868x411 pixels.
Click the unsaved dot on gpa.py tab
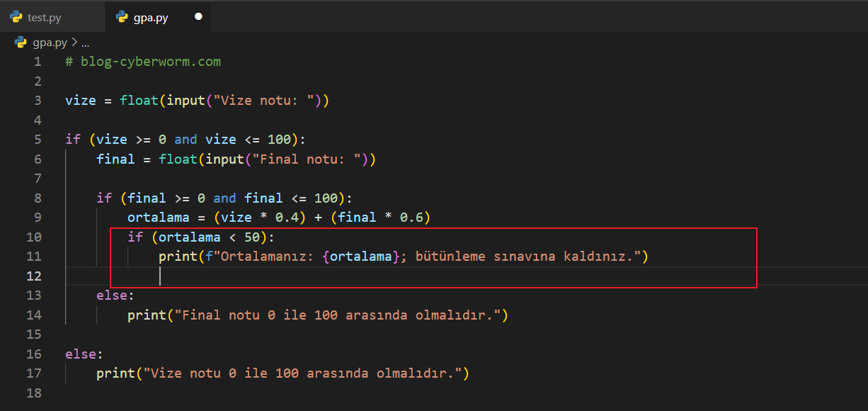[x=198, y=17]
